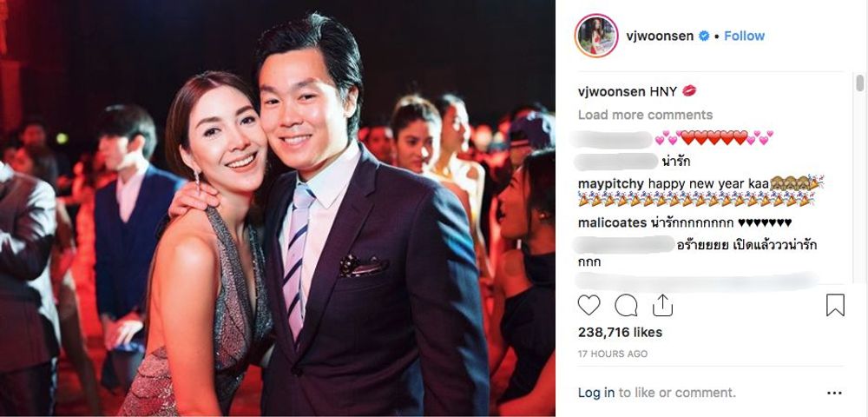Screen dimensions: 868x417
Task: Open vjwoonsen profile picture avatar
Action: (x=596, y=36)
